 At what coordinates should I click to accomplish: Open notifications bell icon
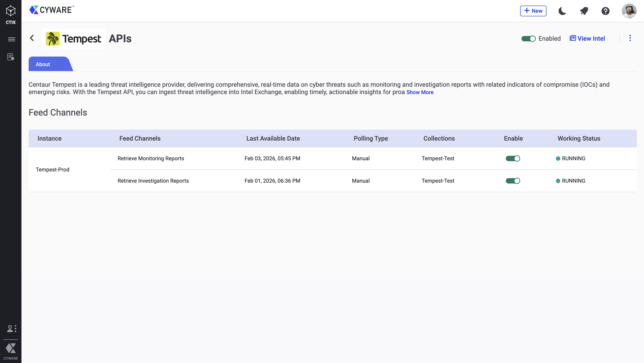click(x=584, y=11)
